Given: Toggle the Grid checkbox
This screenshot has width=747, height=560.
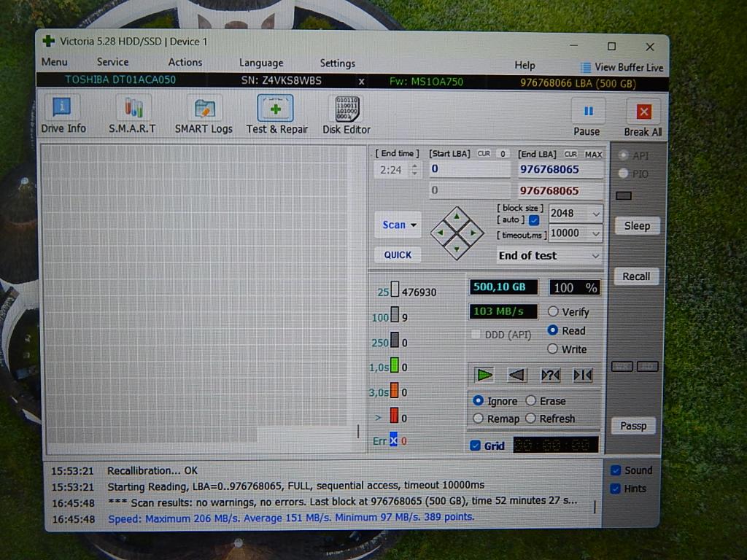Looking at the screenshot, I should [x=476, y=446].
